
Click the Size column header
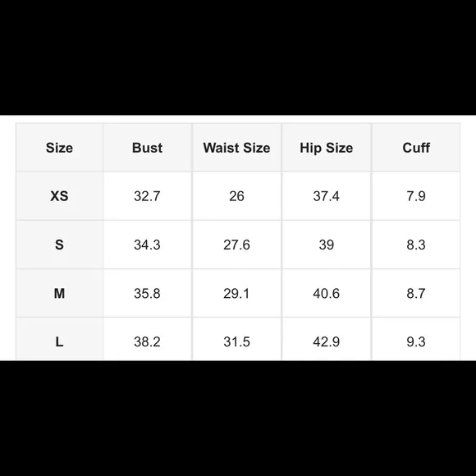click(x=59, y=148)
